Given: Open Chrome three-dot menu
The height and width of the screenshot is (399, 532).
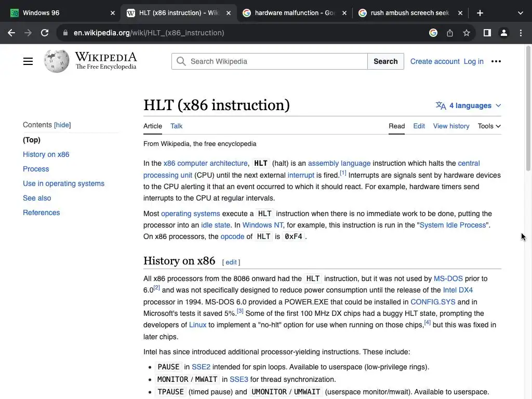Looking at the screenshot, I should click(521, 33).
